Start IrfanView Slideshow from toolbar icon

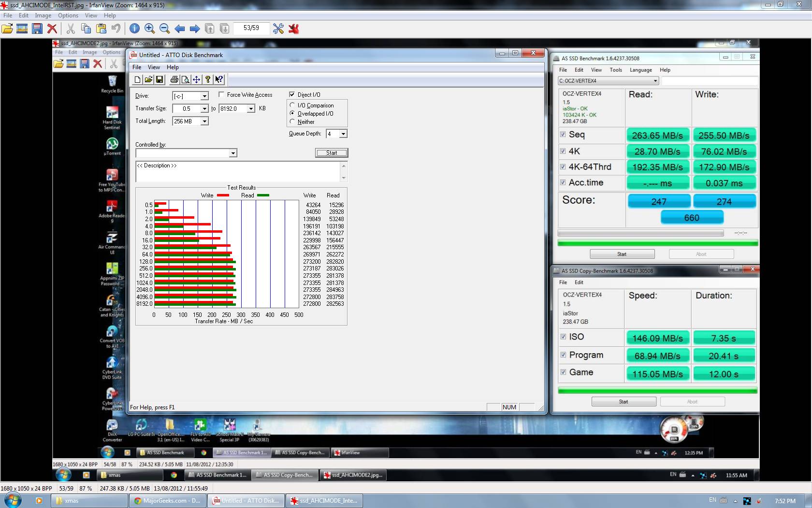22,29
